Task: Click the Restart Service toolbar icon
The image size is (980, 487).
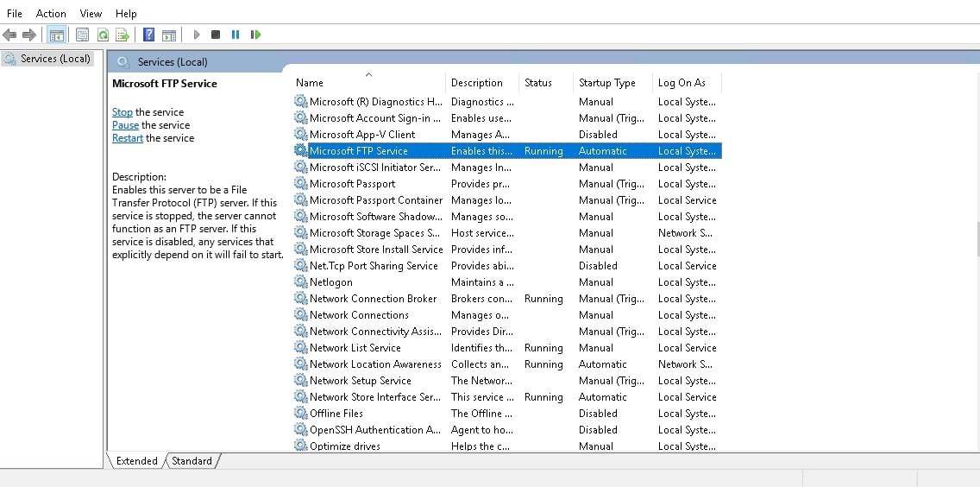Action: [x=255, y=35]
